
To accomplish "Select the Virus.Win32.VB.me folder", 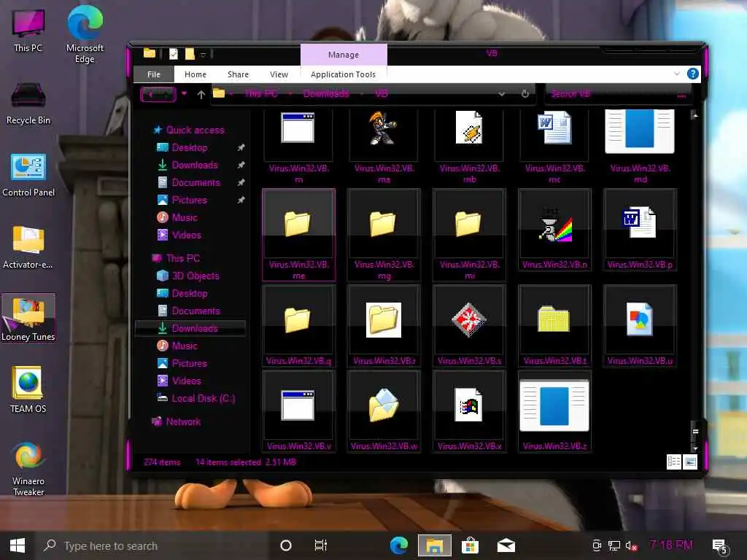I will (x=298, y=235).
